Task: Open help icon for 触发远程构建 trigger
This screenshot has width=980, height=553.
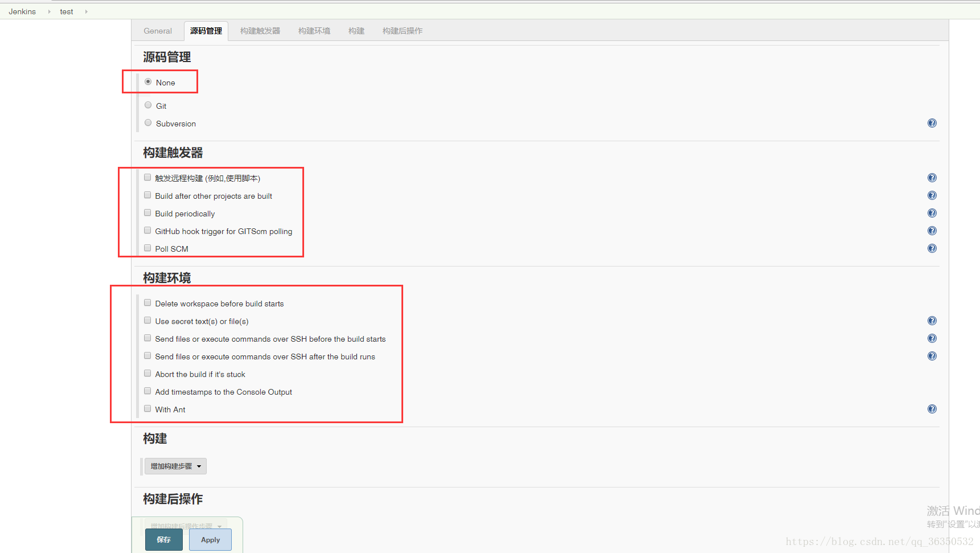Action: coord(932,178)
